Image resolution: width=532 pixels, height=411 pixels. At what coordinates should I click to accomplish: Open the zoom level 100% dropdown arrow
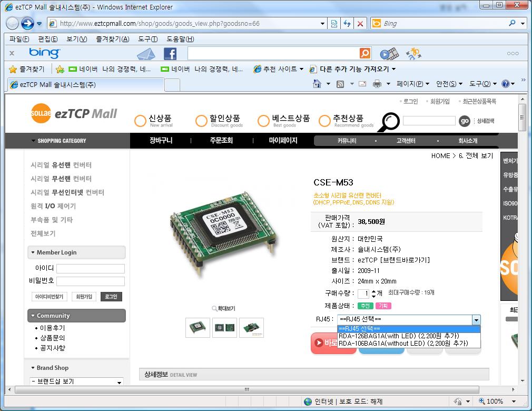[x=514, y=402]
